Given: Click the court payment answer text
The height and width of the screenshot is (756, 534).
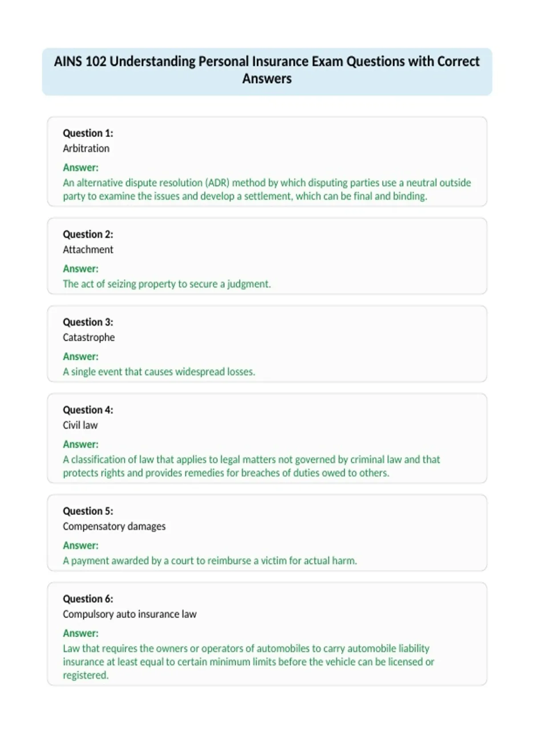Looking at the screenshot, I should tap(210, 561).
